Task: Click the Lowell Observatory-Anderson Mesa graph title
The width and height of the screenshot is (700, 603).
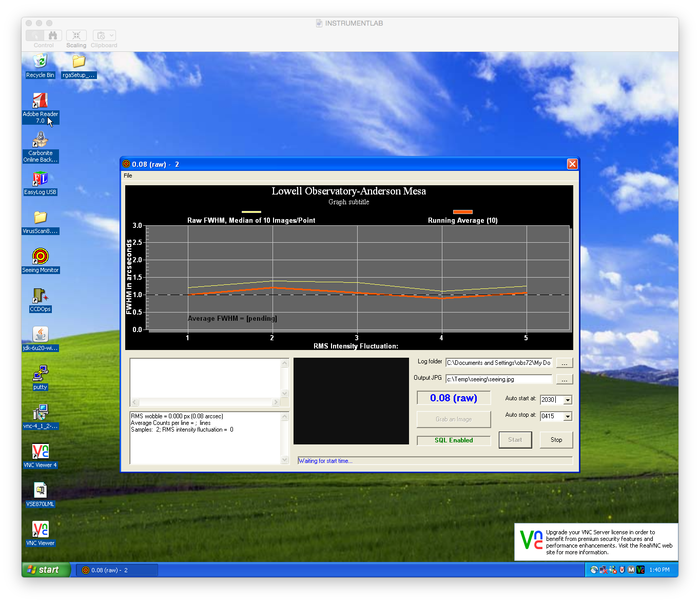Action: [349, 191]
